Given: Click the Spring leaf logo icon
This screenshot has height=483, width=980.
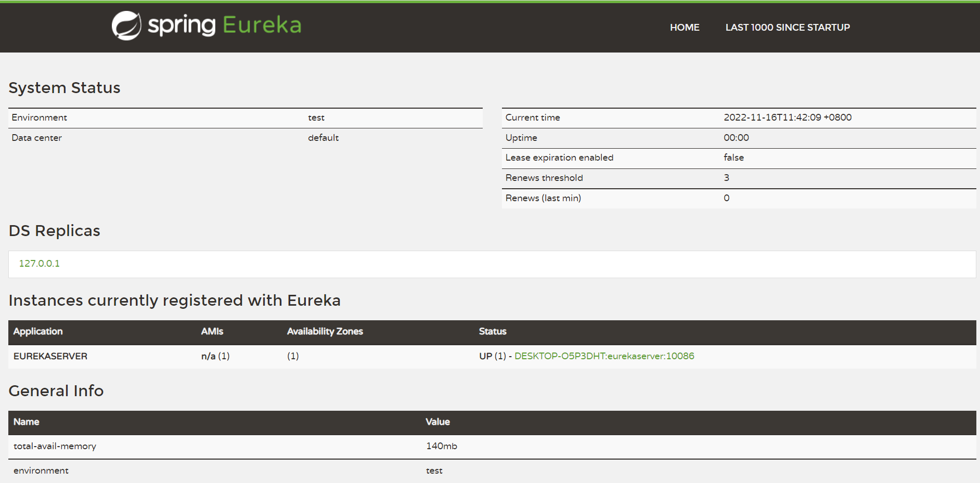Looking at the screenshot, I should pos(126,25).
